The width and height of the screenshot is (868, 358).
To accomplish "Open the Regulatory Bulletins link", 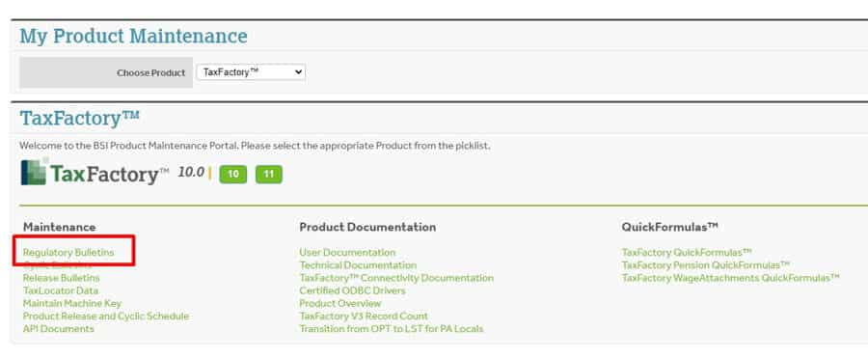I will pos(68,252).
